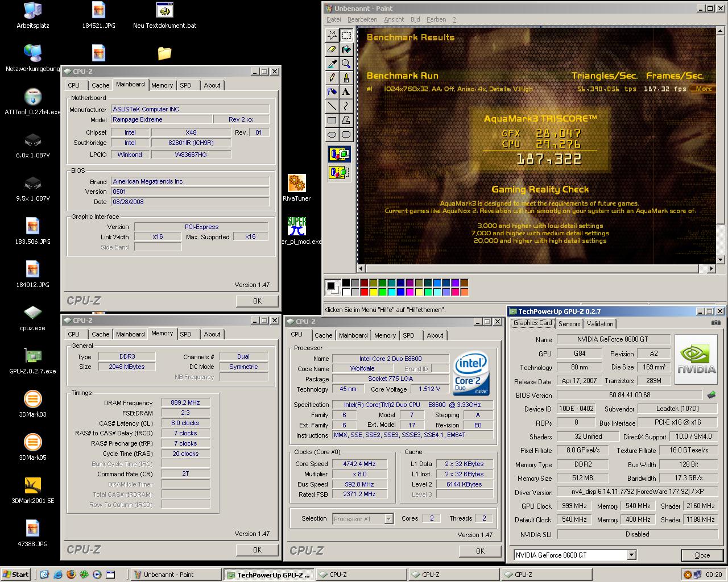The image size is (728, 582).
Task: Select the 3DMark05 desktop shortcut
Action: click(x=32, y=447)
